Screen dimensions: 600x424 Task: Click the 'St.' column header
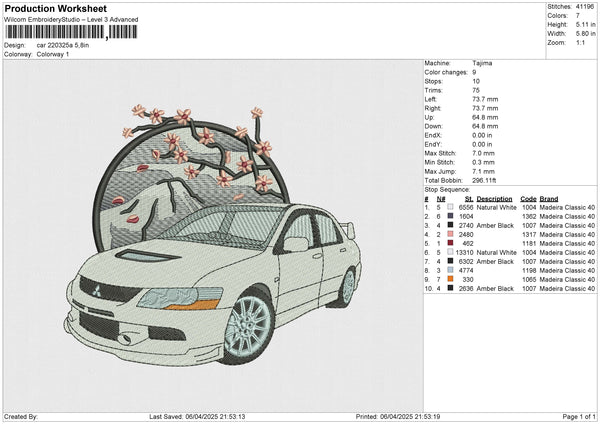469,199
